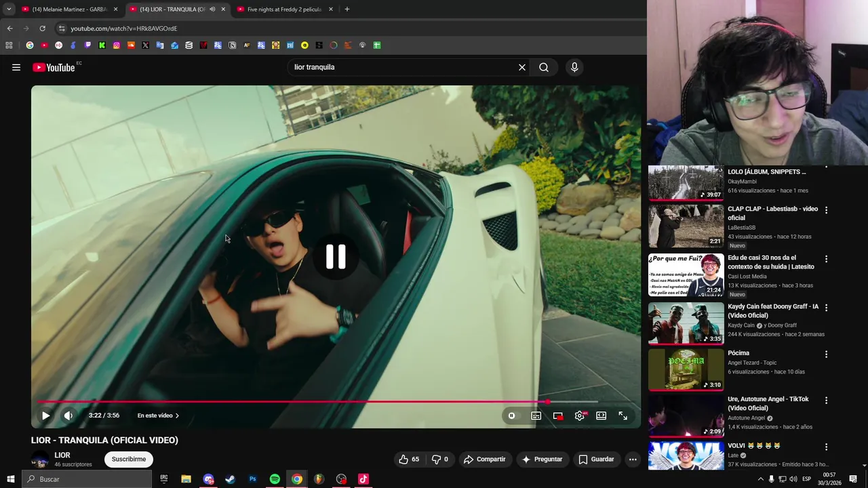
Task: Open Kick bookmark in bookmarks bar
Action: click(x=102, y=45)
